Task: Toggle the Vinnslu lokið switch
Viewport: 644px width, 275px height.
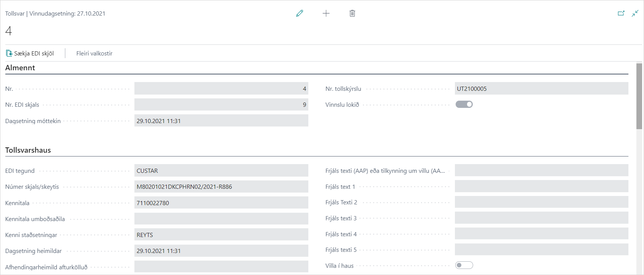Action: click(464, 104)
